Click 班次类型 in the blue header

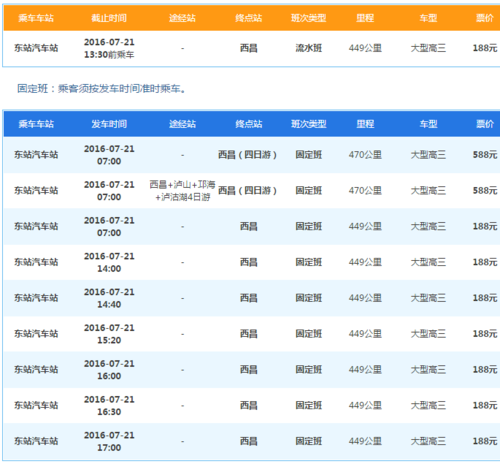click(308, 124)
